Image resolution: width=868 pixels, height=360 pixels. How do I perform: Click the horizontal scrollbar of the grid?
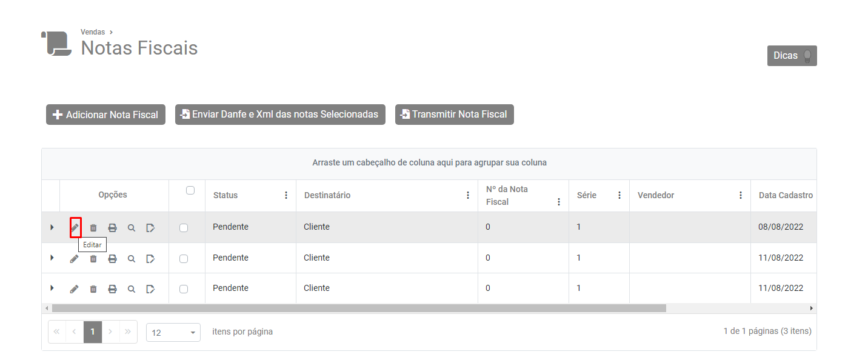click(x=359, y=308)
